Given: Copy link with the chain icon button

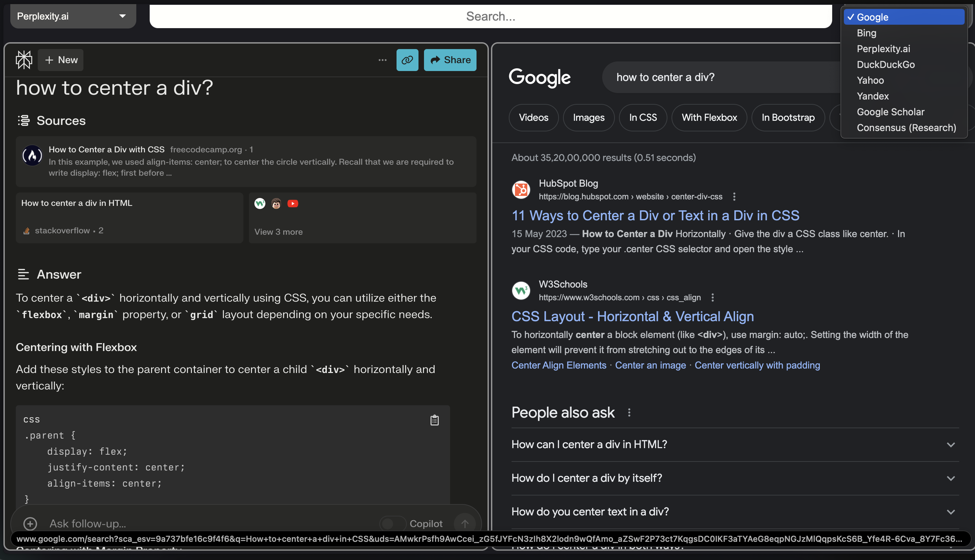Looking at the screenshot, I should point(407,60).
